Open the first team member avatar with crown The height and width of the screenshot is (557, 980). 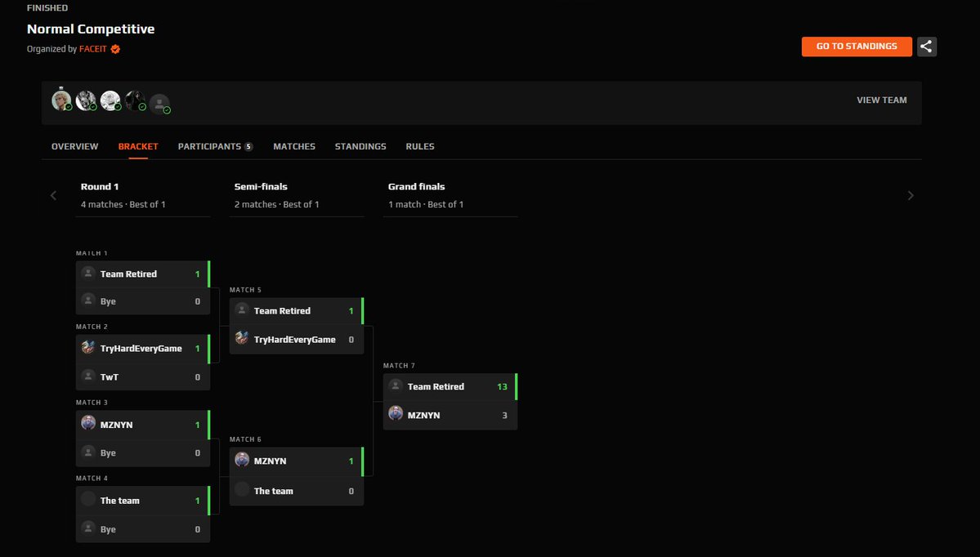pos(61,100)
